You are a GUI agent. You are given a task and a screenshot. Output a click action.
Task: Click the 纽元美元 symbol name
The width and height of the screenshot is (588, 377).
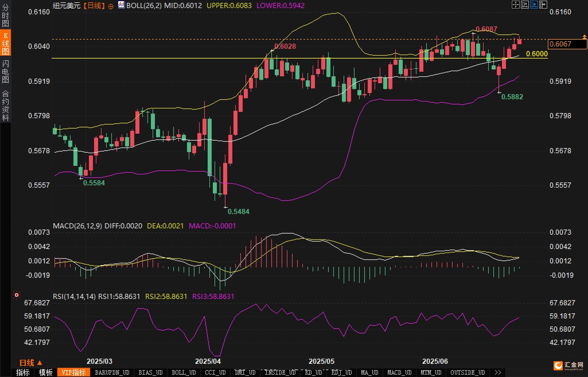pyautogui.click(x=67, y=5)
